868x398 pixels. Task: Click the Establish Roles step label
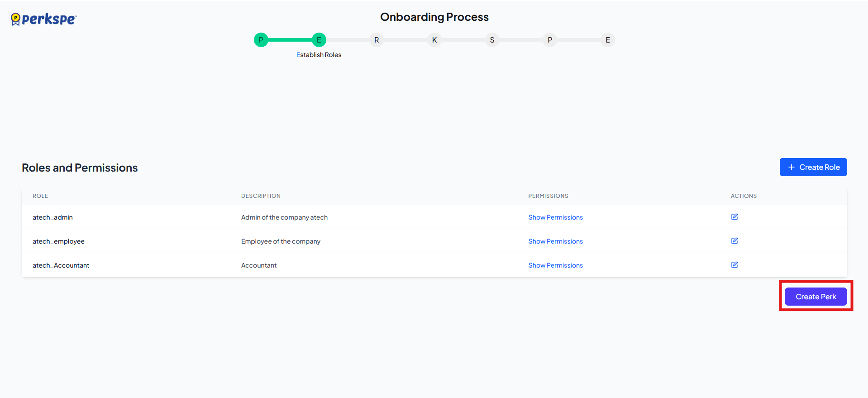[x=319, y=55]
